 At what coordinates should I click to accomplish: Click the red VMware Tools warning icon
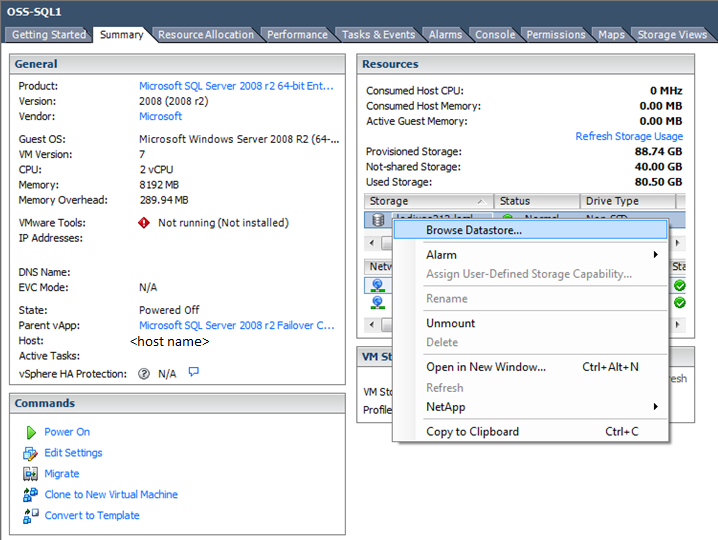click(x=144, y=223)
